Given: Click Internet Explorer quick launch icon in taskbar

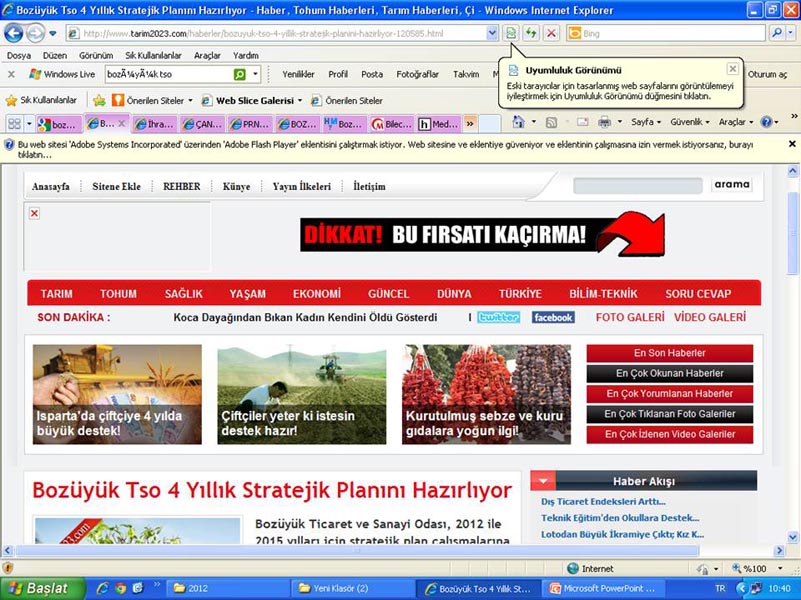Looking at the screenshot, I should 102,588.
